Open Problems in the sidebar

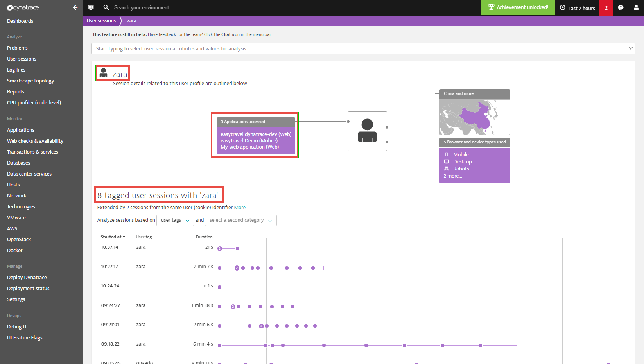pyautogui.click(x=17, y=48)
